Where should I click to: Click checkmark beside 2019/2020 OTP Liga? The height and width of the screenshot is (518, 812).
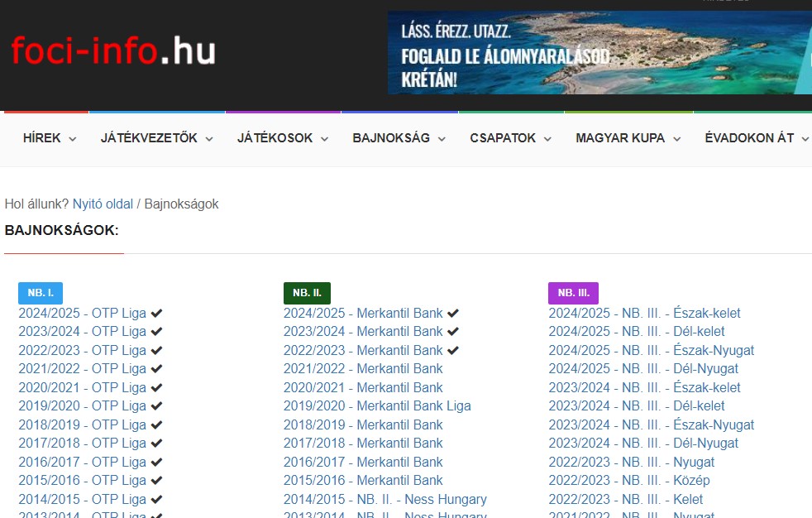pyautogui.click(x=156, y=406)
